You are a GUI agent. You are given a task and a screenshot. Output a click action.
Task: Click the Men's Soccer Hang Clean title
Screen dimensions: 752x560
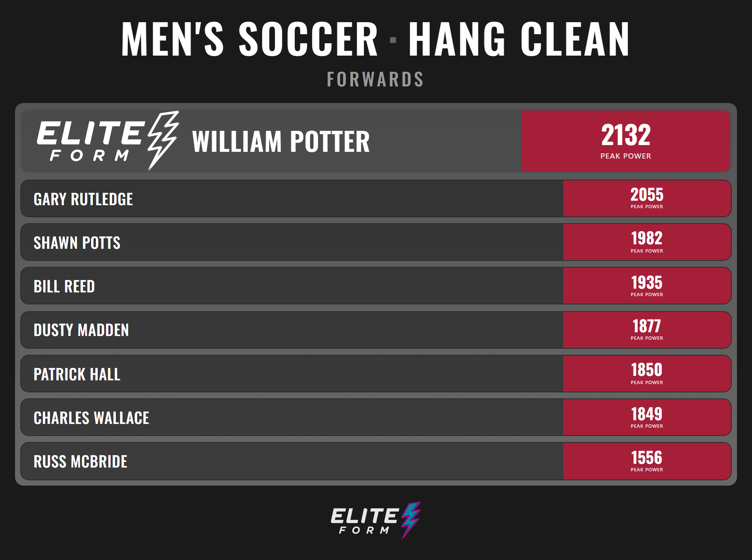coord(376,39)
